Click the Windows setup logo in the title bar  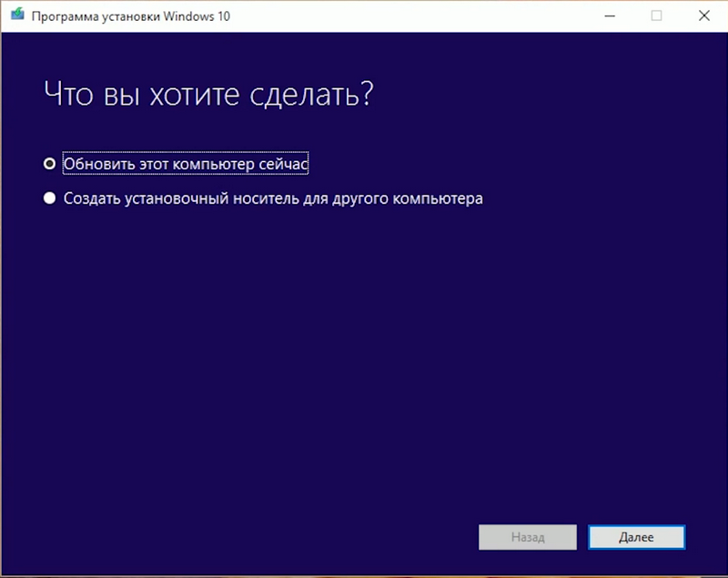click(18, 15)
